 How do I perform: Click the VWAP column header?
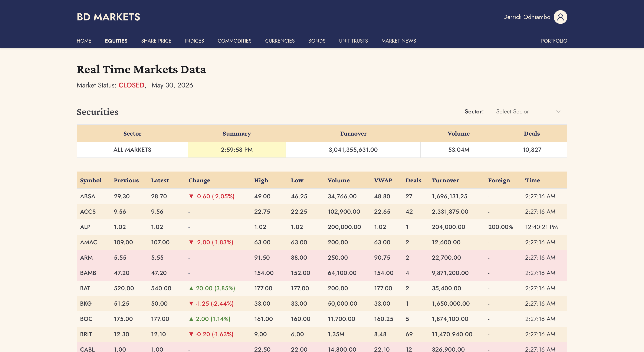383,180
